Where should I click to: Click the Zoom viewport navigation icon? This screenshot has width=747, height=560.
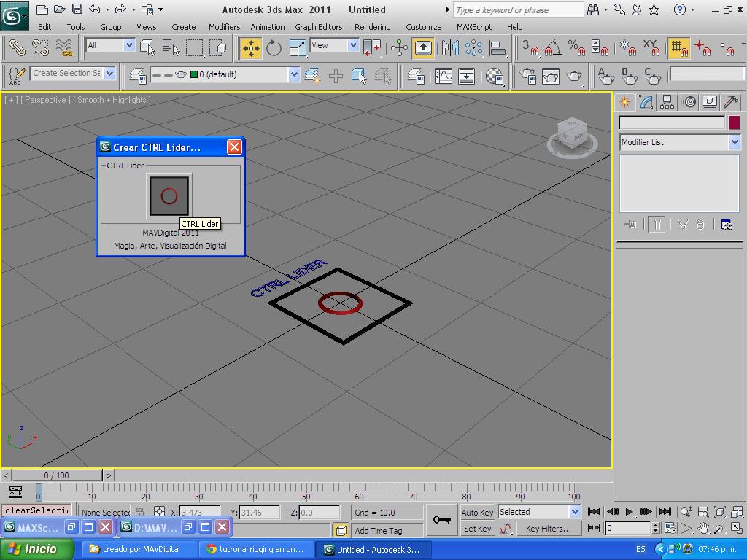coord(686,512)
